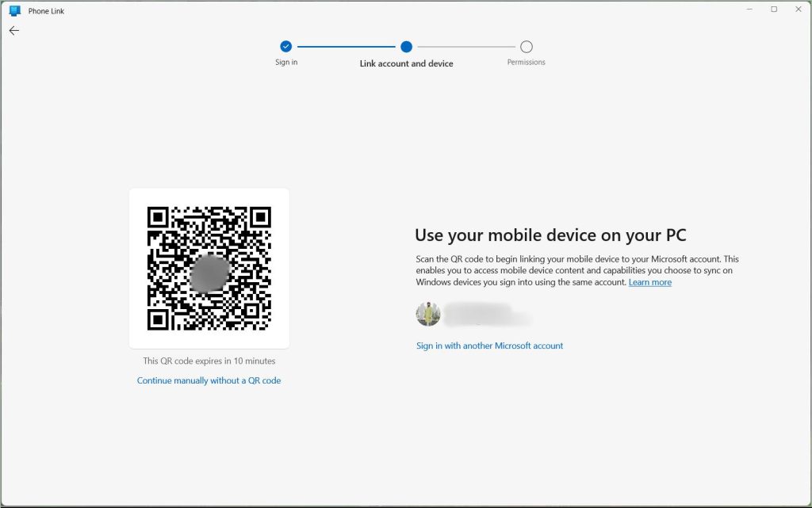This screenshot has width=812, height=508.
Task: Click the Use your mobile device heading
Action: (551, 235)
